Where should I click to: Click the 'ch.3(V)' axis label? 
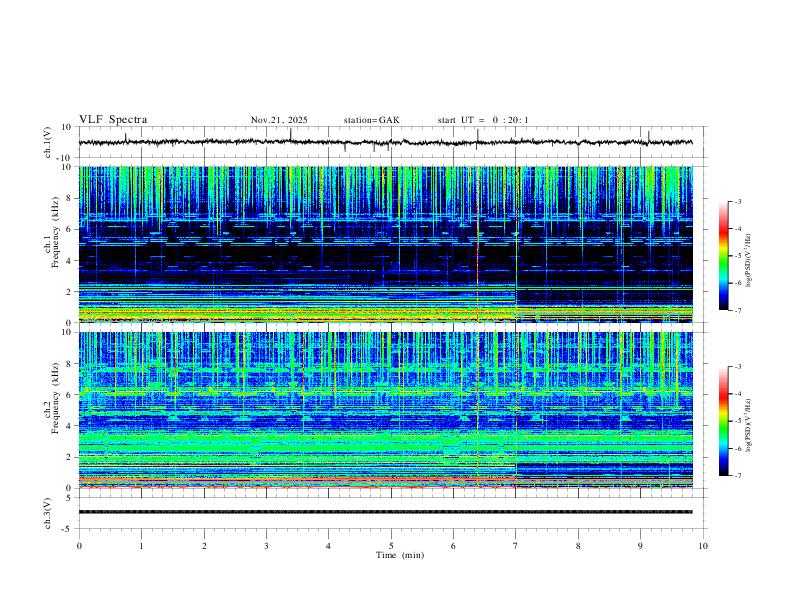(x=48, y=513)
